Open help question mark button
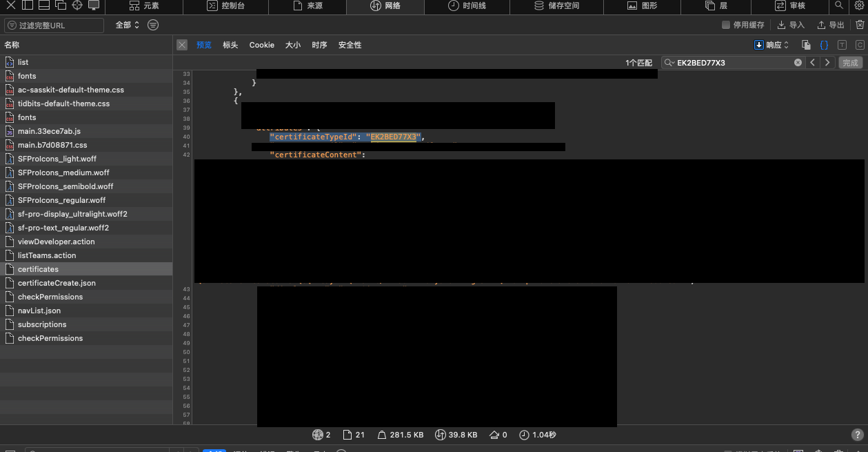The image size is (868, 452). coord(858,435)
